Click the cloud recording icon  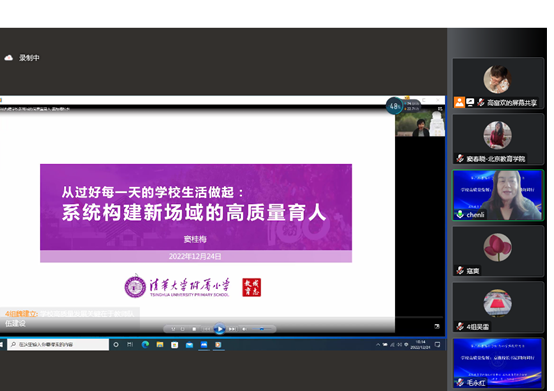[9, 58]
